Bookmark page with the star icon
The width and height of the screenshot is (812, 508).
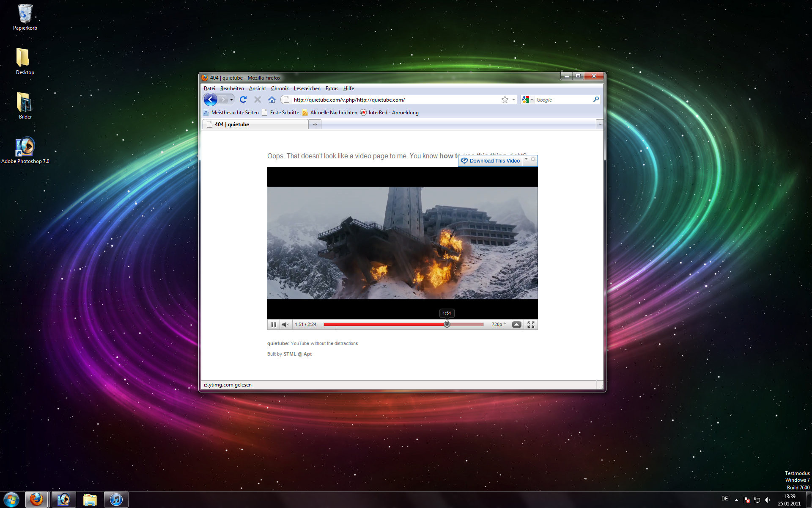505,99
